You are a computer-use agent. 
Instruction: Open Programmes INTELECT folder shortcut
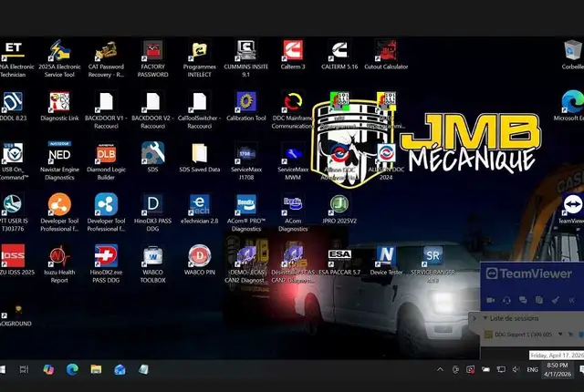(x=200, y=58)
